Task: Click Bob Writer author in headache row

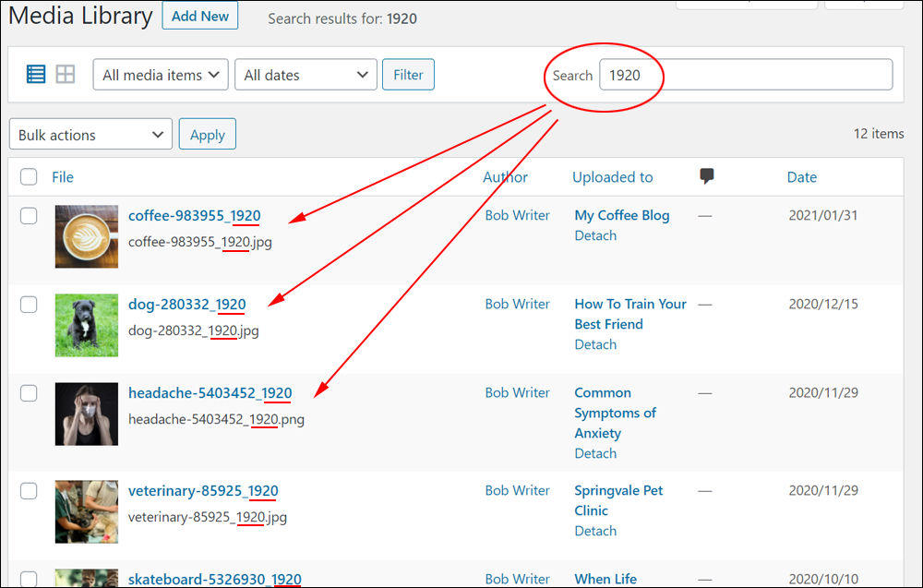Action: (x=518, y=392)
